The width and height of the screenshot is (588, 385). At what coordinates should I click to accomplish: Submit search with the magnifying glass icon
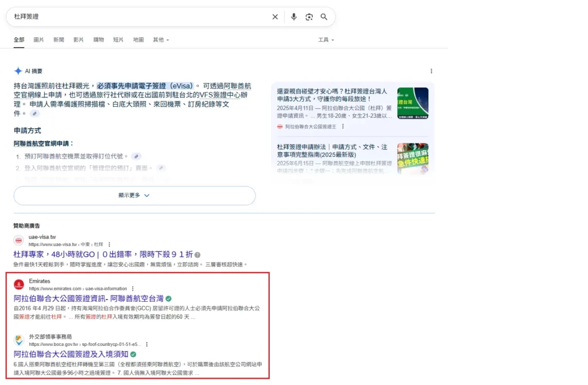click(x=324, y=17)
